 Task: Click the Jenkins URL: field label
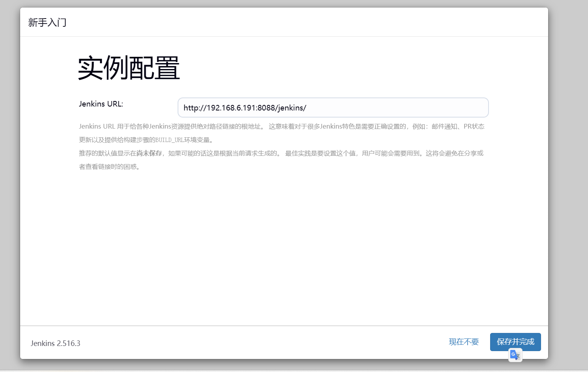(x=101, y=104)
